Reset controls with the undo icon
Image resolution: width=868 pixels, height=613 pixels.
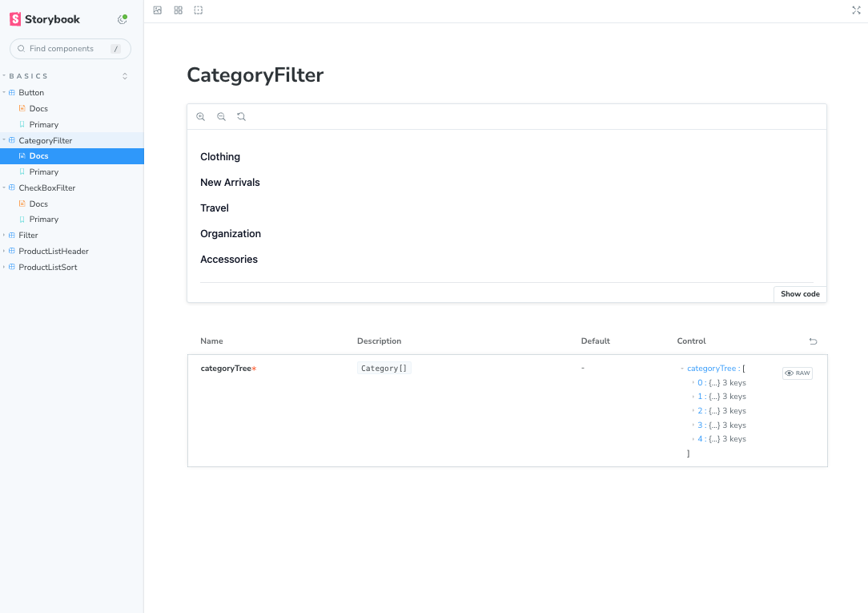pos(813,341)
